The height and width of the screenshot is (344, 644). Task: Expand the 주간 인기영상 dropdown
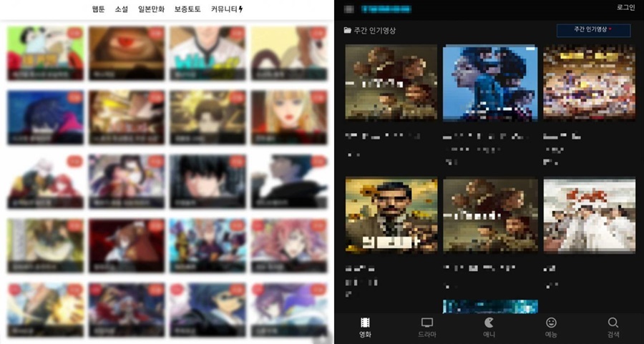click(593, 30)
